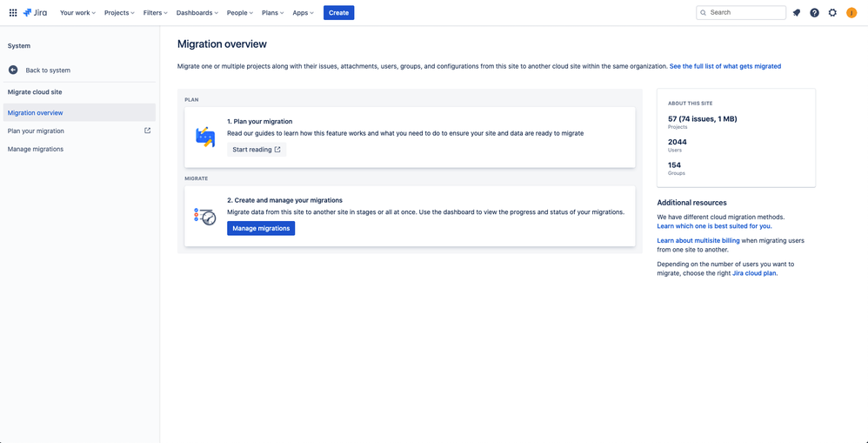
Task: Open the Jira cloud plan link
Action: click(x=753, y=273)
